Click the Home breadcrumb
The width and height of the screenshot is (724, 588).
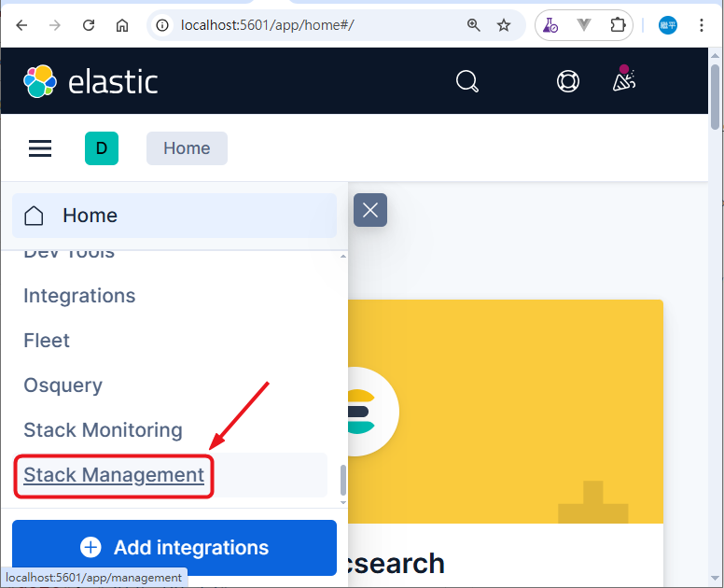pos(187,148)
